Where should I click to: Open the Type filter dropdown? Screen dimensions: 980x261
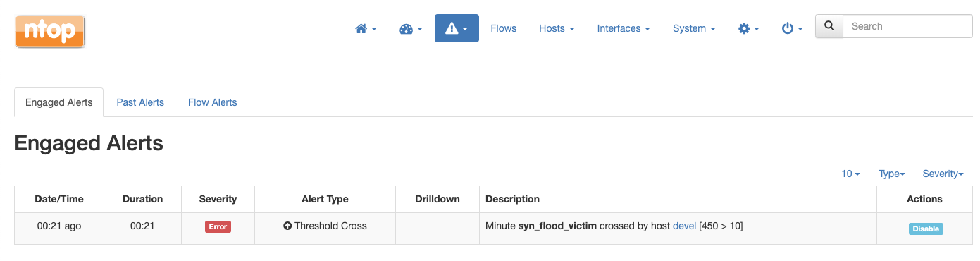coord(892,174)
